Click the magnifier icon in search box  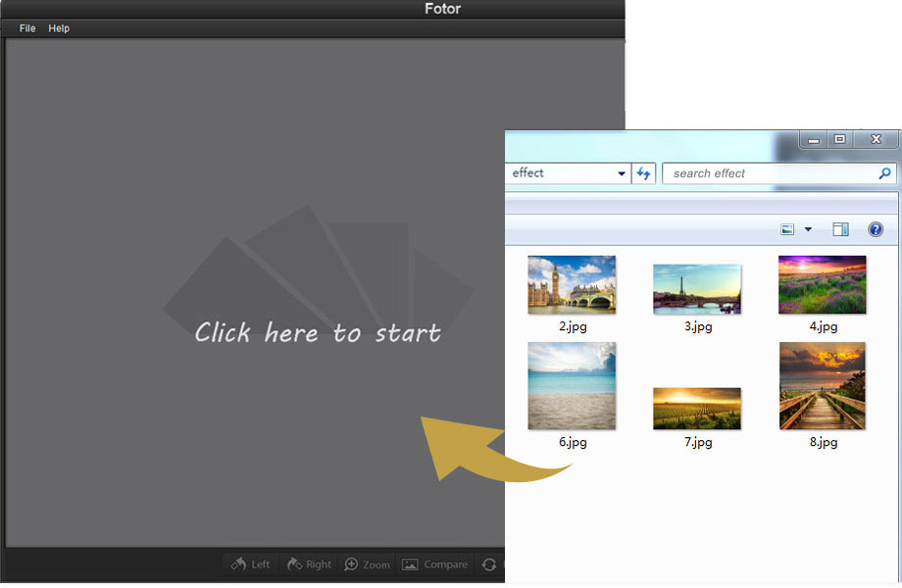(884, 173)
